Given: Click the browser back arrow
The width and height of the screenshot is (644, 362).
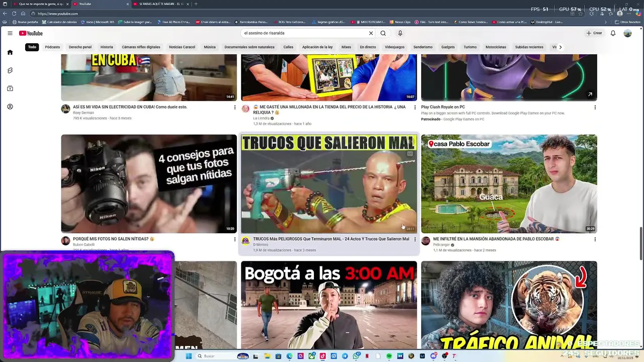Looking at the screenshot, I should [x=5, y=14].
